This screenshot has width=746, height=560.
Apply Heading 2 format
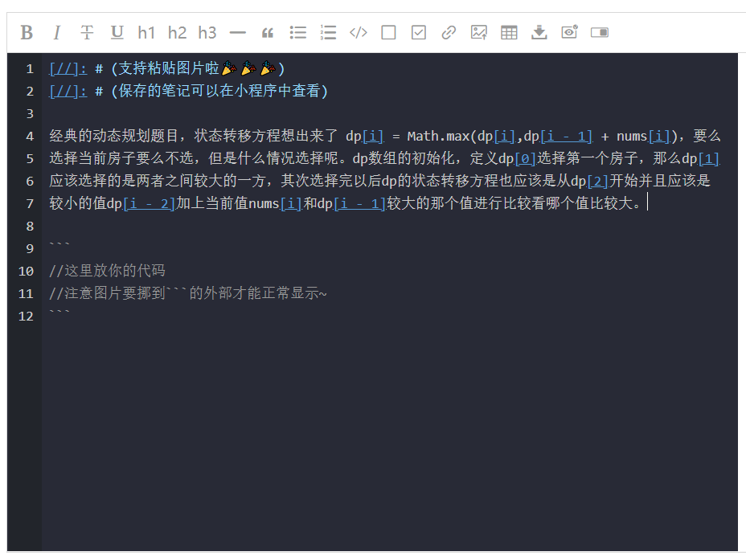[176, 32]
